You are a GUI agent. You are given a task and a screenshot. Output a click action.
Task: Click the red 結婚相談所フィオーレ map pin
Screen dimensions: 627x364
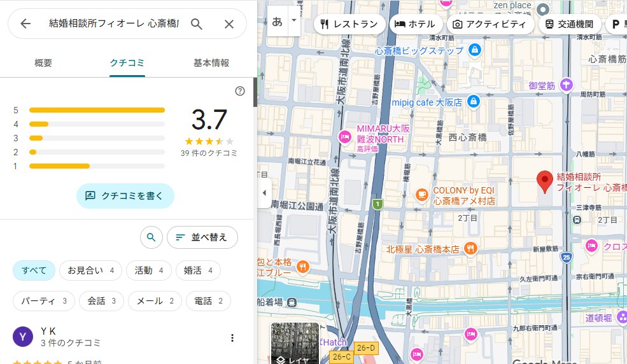544,181
